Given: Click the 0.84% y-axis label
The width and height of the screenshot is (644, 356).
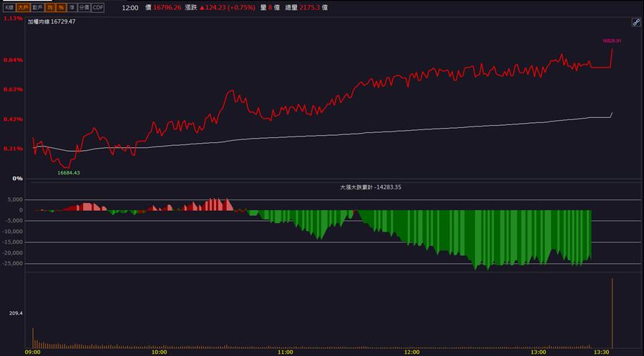Looking at the screenshot, I should 13,60.
